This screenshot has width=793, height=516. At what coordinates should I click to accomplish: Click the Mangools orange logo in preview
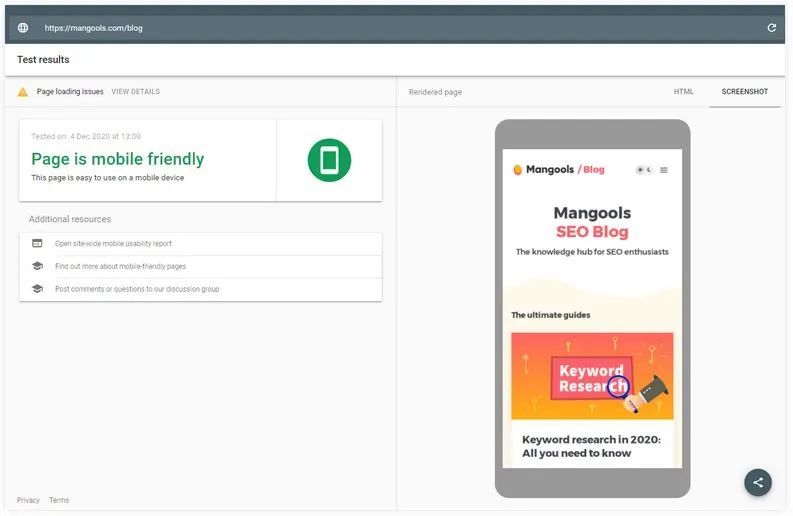pos(517,170)
